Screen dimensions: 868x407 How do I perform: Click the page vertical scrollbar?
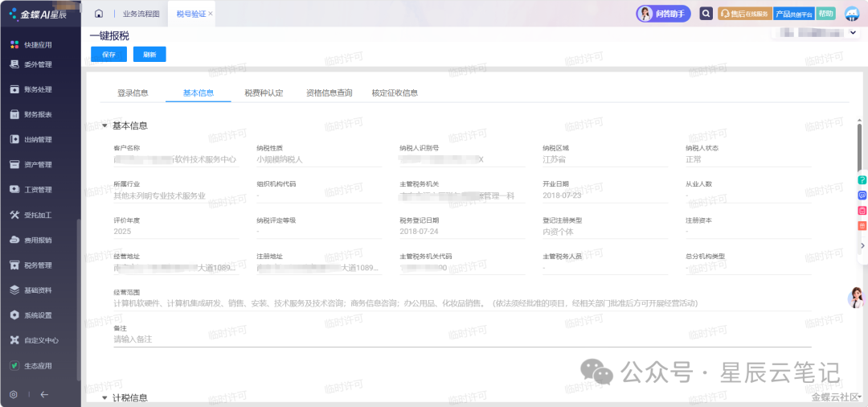coord(859,146)
